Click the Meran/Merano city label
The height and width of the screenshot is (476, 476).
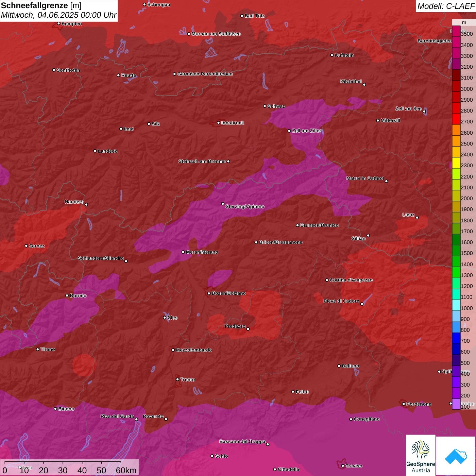click(202, 252)
